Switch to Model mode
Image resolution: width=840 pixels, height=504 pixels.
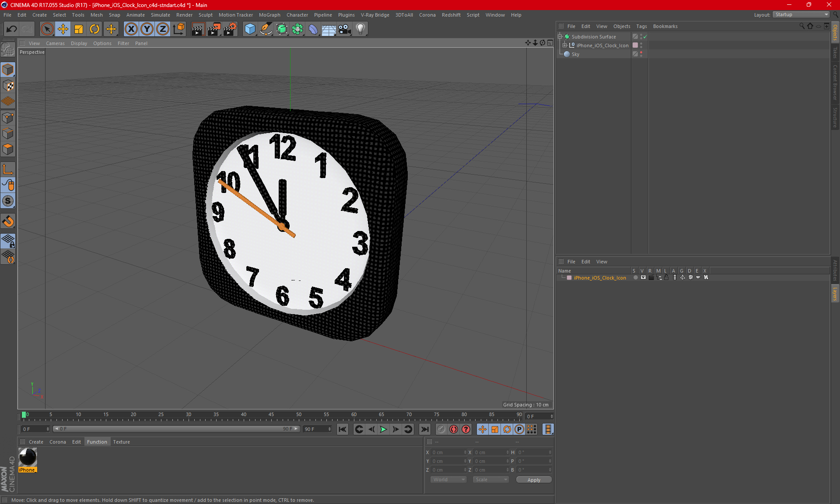click(8, 70)
